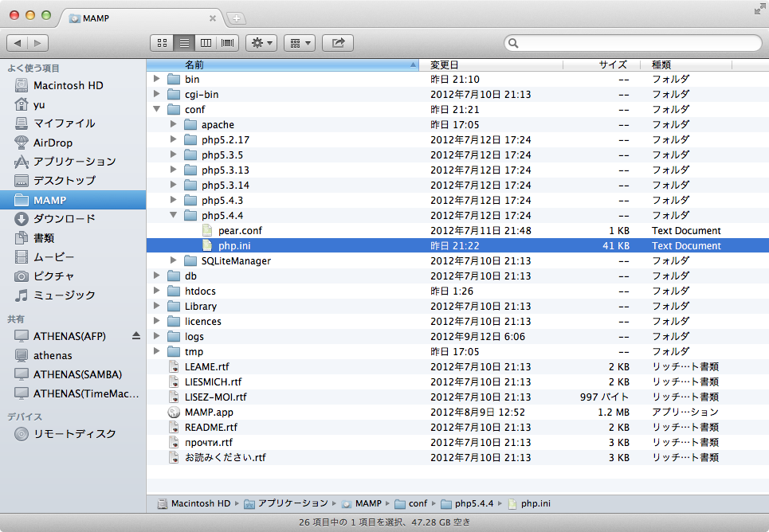Close the MAMP tab

pos(212,18)
